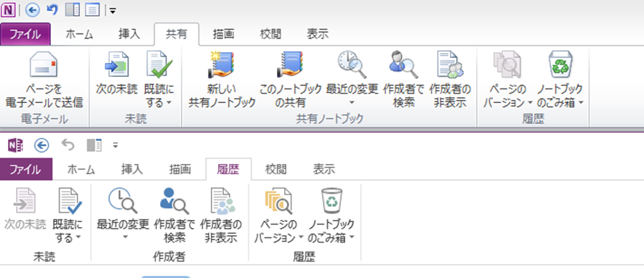The width and height of the screenshot is (644, 278).
Task: Switch to 描画 tab in upper ribbon
Action: pos(223,34)
